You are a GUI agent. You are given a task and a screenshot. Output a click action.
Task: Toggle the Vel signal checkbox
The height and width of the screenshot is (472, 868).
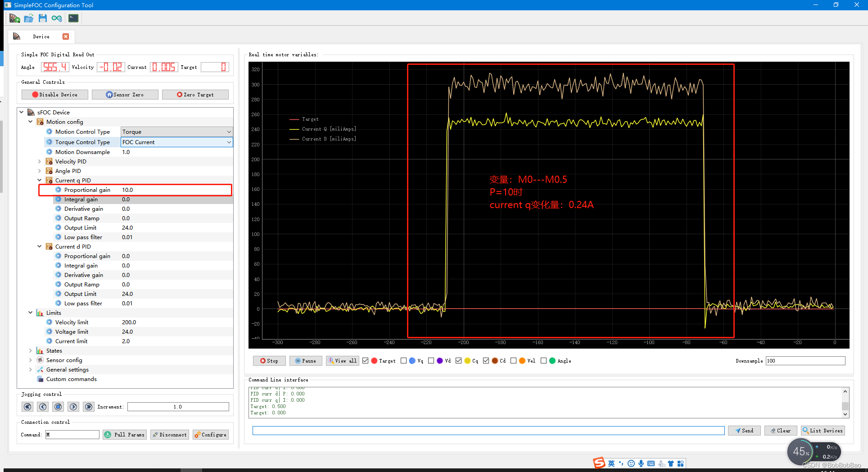coord(513,361)
